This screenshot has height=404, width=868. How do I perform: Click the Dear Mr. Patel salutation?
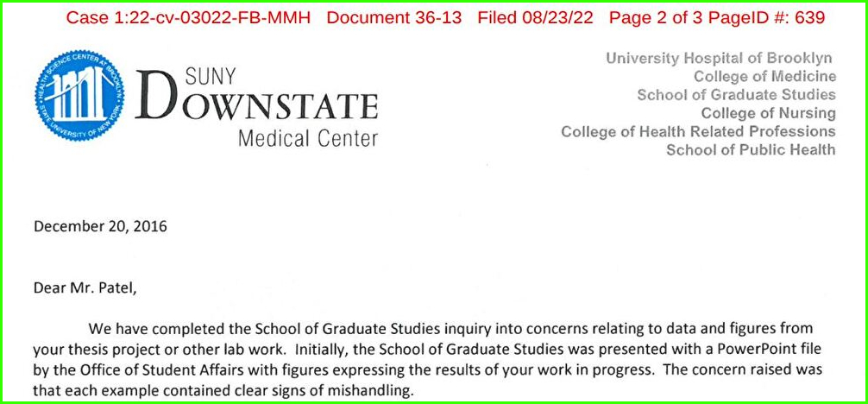pyautogui.click(x=85, y=287)
